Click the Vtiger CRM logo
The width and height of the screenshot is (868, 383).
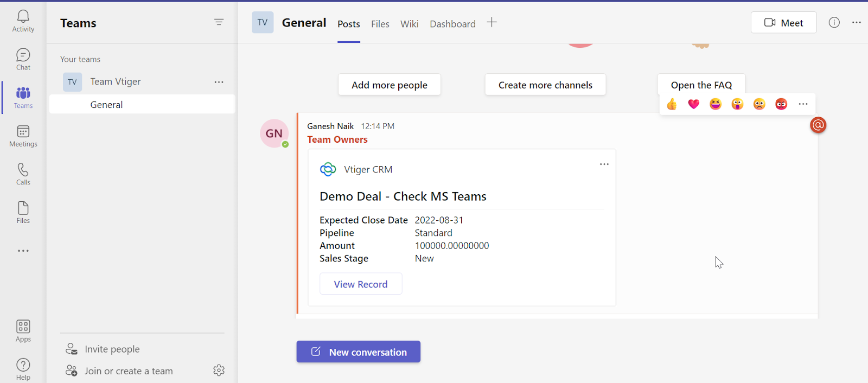[x=328, y=170]
